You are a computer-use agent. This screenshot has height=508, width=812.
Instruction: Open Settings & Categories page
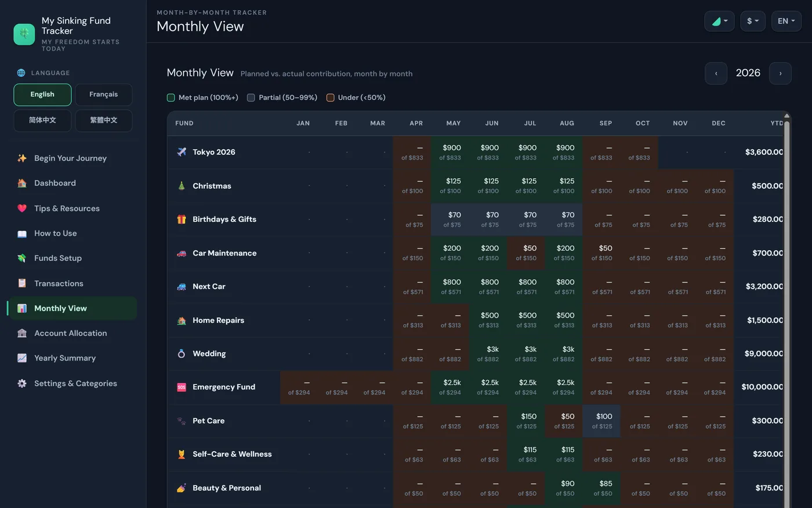pos(72,383)
